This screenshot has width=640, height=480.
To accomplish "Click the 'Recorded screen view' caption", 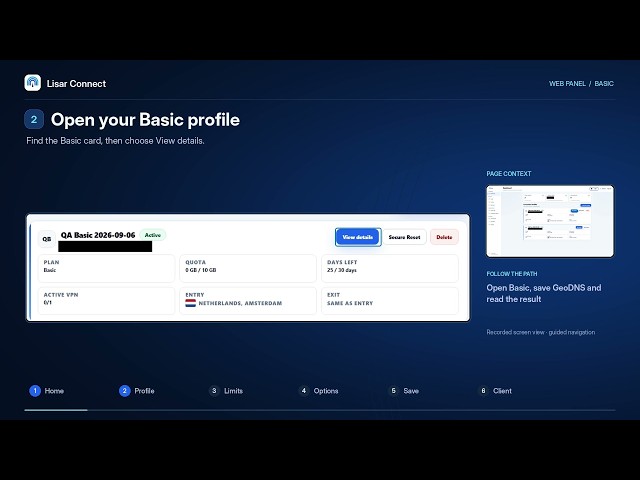I will [x=540, y=332].
